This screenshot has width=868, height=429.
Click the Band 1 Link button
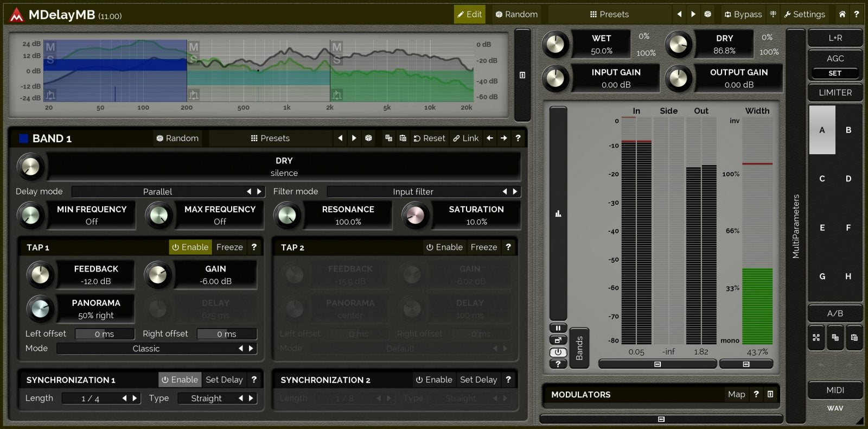[466, 138]
